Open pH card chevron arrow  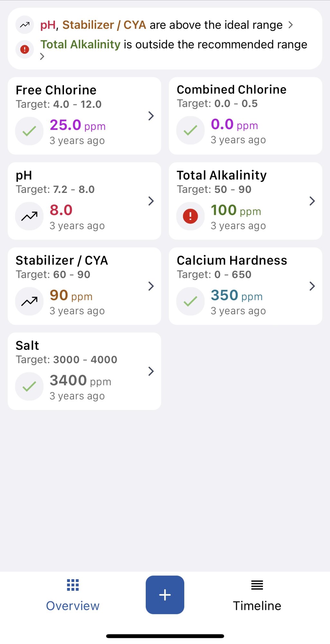(x=151, y=201)
